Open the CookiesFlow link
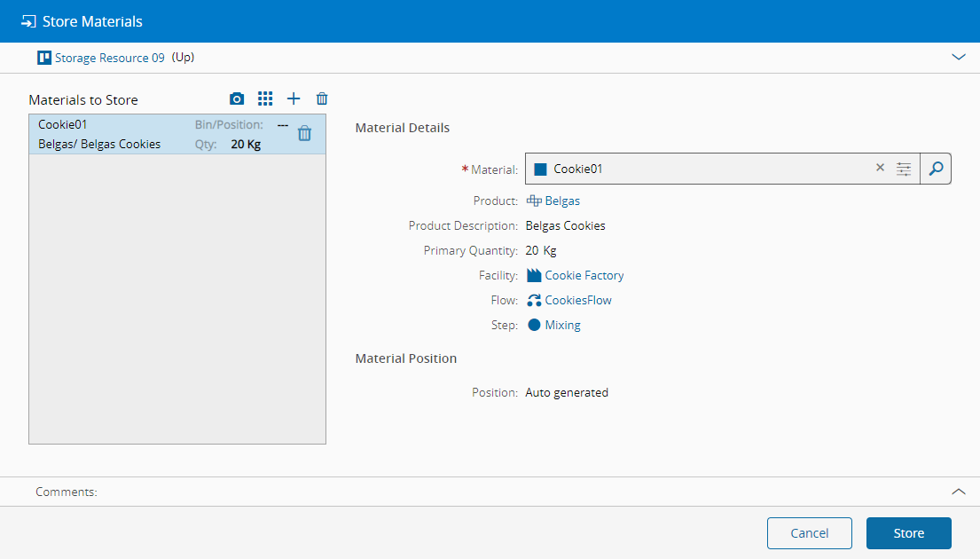The image size is (980, 559). click(578, 300)
